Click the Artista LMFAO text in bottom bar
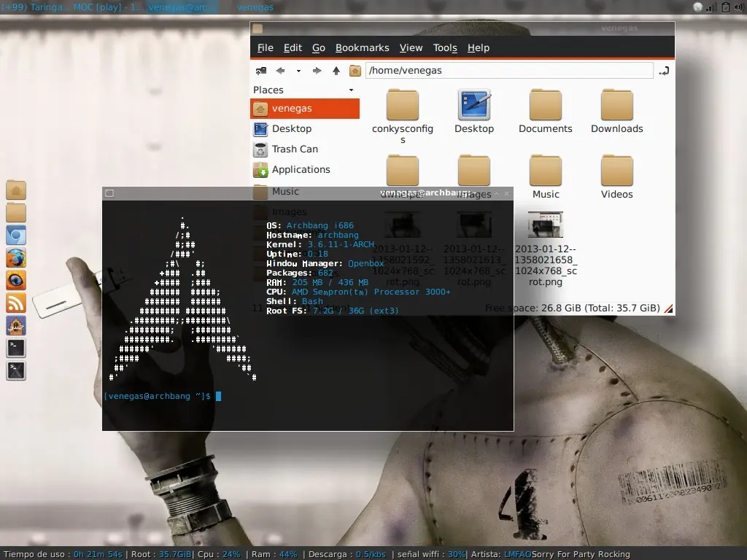Image resolution: width=747 pixels, height=560 pixels. tap(501, 554)
